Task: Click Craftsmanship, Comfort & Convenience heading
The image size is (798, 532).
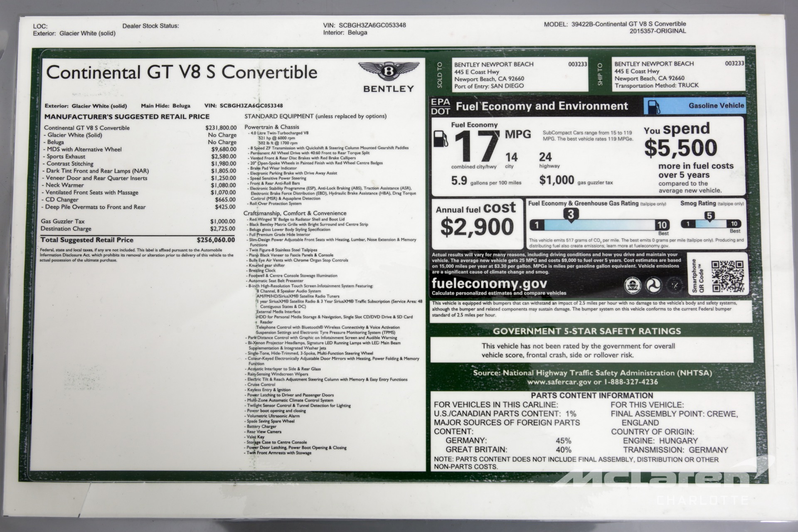Action: click(x=295, y=213)
